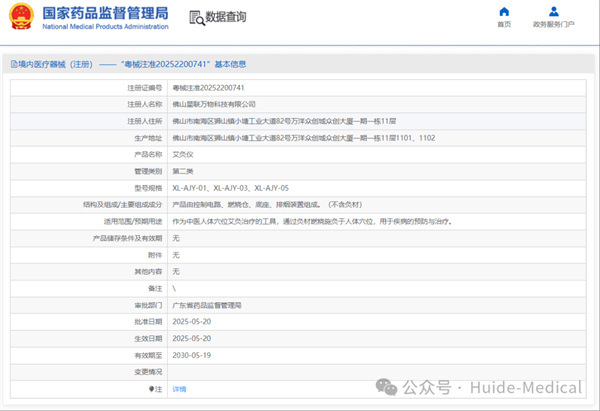Select 生效日期 value 2025-05-20

pos(192,339)
